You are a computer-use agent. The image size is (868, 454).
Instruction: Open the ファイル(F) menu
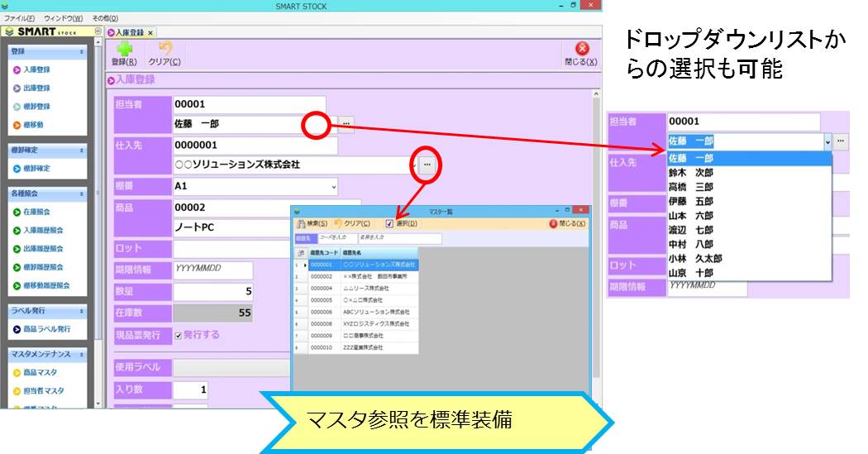[x=19, y=18]
